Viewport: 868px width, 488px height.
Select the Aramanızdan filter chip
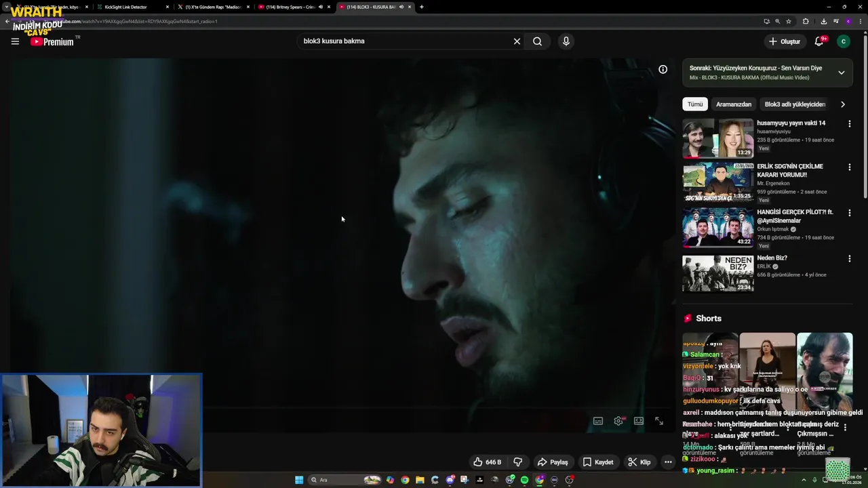(x=734, y=104)
